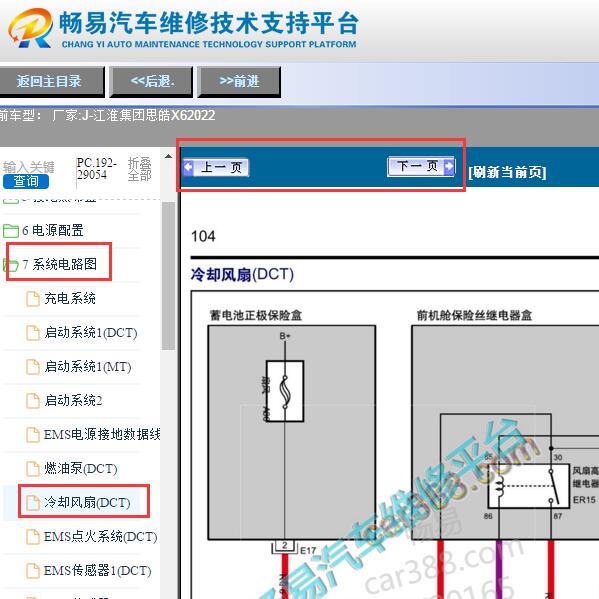The height and width of the screenshot is (599, 599).
Task: Click the 启动系统1(MT) page icon
Action: pyautogui.click(x=33, y=367)
